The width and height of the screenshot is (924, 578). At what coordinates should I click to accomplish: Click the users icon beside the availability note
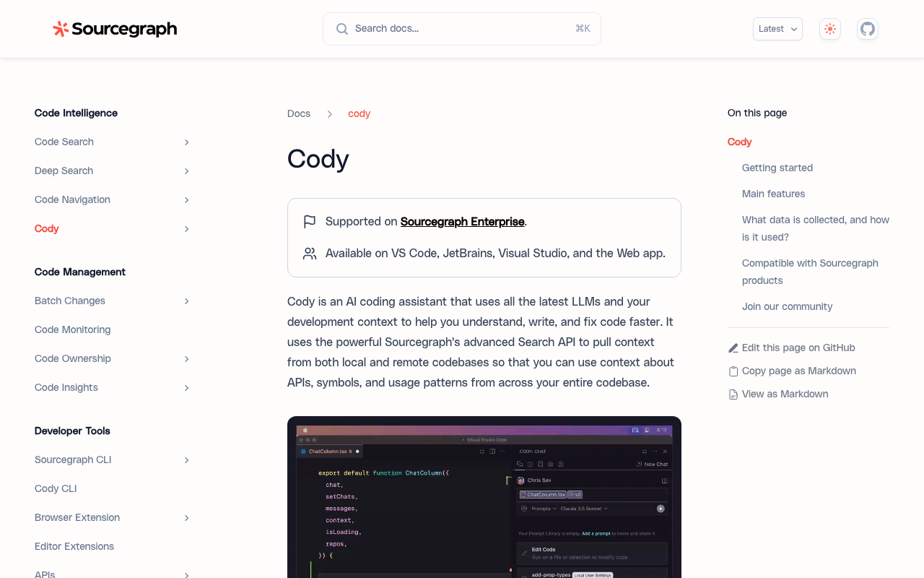click(309, 253)
